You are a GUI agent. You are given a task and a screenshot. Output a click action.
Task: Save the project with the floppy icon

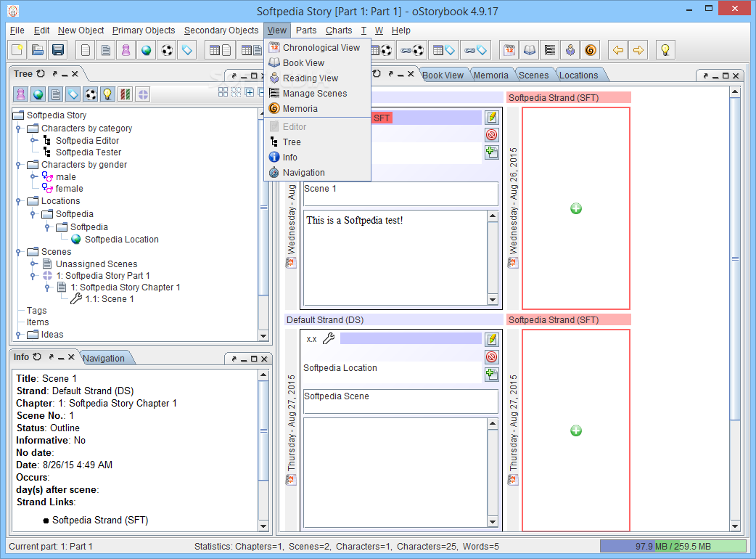point(58,49)
